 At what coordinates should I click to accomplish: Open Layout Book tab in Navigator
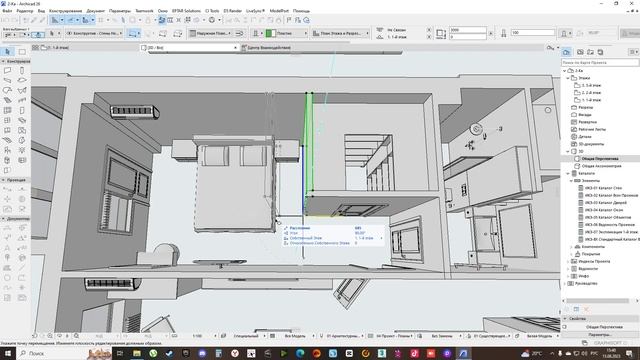coord(590,52)
